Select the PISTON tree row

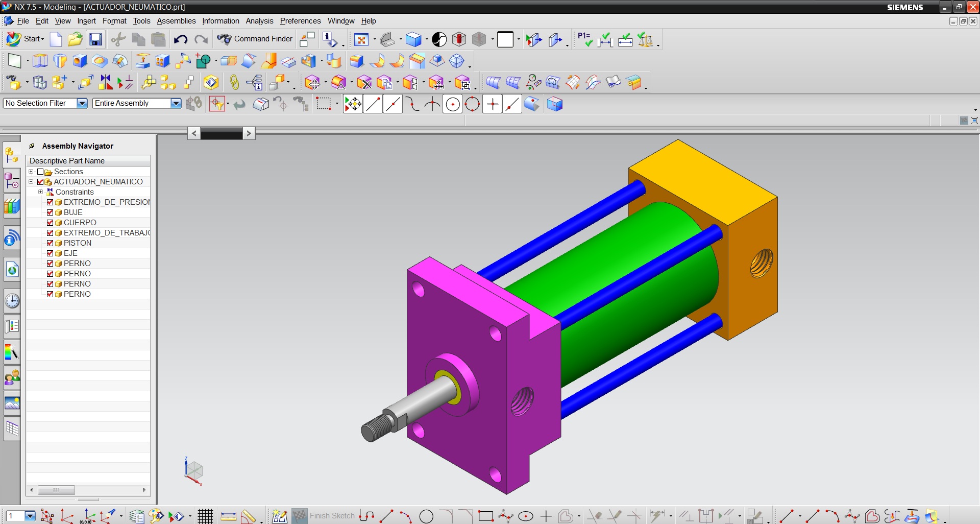click(x=88, y=243)
